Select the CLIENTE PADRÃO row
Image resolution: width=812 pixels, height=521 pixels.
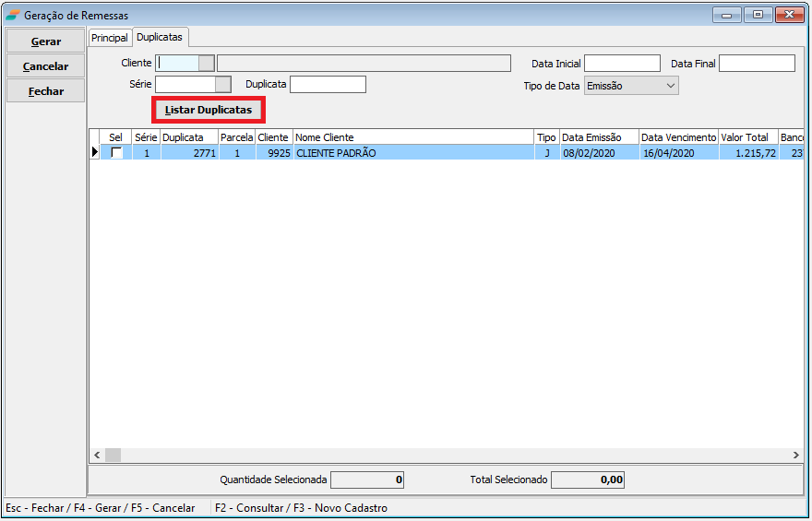[413, 153]
